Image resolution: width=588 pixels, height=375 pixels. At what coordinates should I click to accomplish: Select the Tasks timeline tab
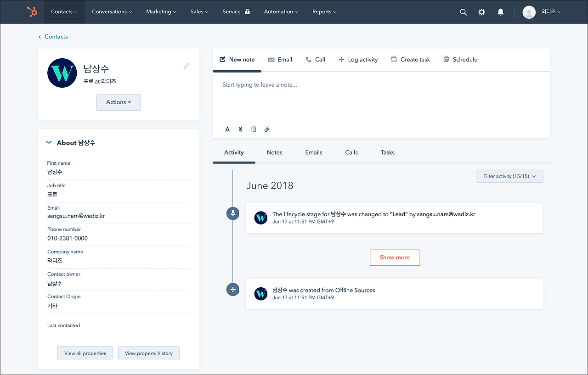click(388, 152)
